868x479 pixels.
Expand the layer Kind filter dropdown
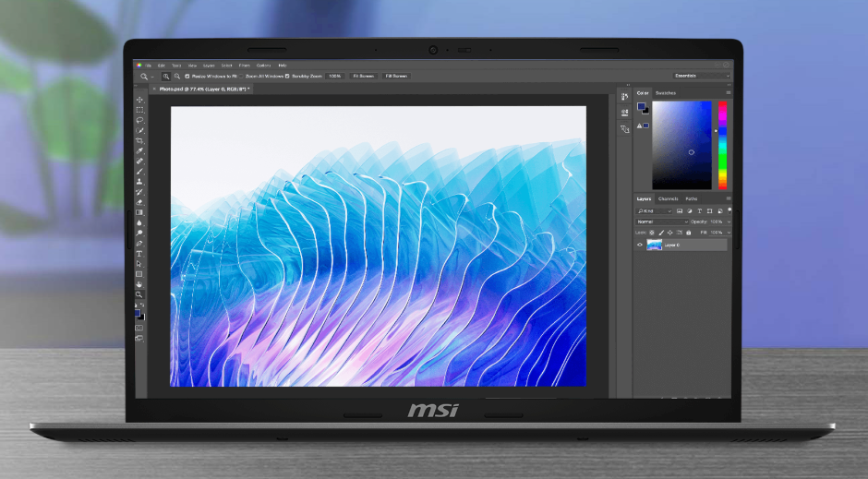[656, 211]
